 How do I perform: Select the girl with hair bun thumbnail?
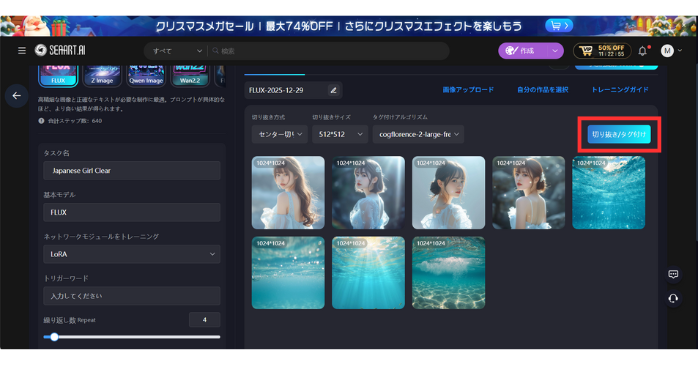tap(448, 192)
